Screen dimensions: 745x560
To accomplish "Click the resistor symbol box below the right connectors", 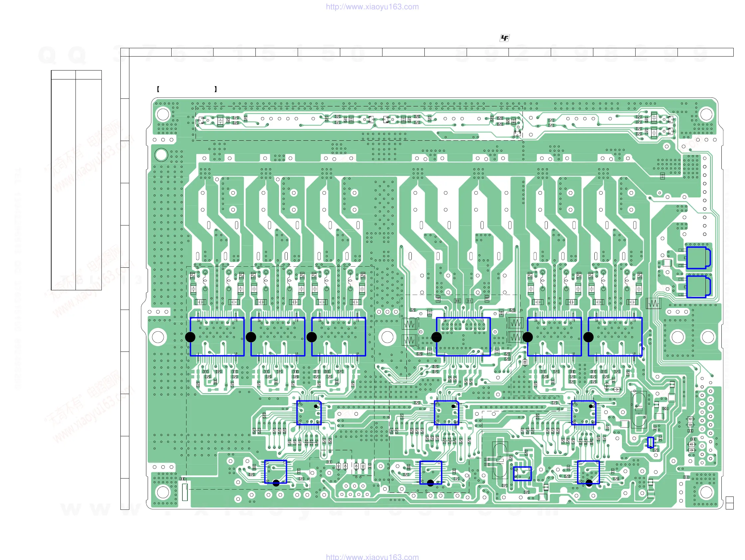I will coord(654,304).
